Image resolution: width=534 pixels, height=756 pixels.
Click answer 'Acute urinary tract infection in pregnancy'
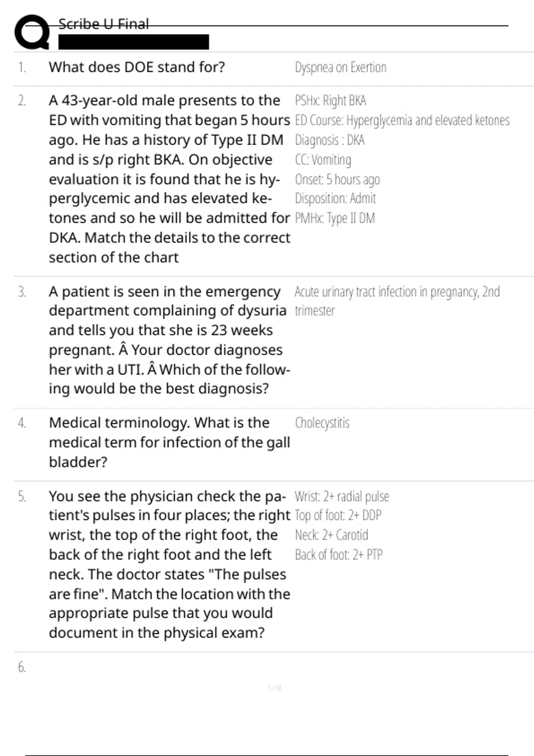[397, 301]
